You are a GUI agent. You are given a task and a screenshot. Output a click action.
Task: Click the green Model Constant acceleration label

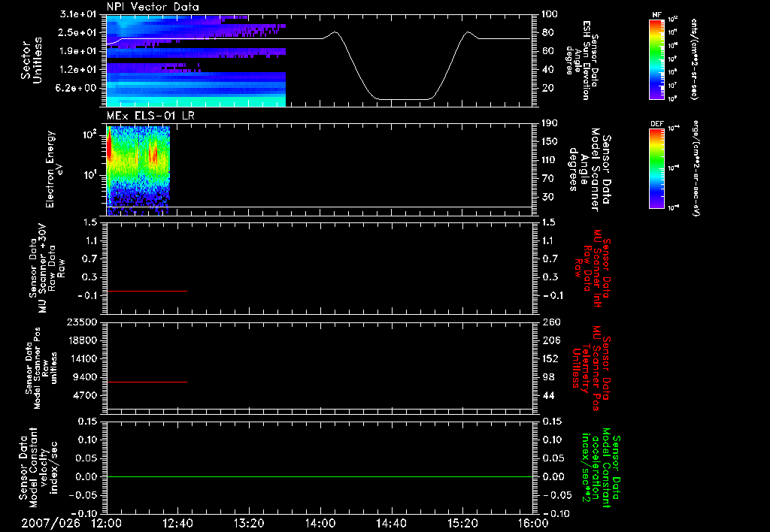tap(601, 468)
